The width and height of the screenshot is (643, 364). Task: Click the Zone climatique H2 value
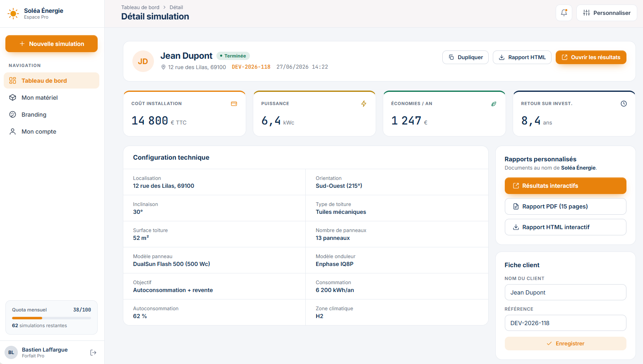319,316
